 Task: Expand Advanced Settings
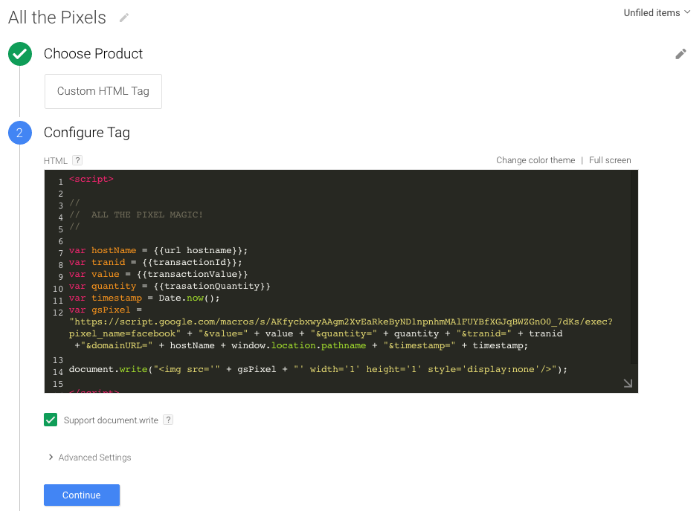pyautogui.click(x=90, y=457)
